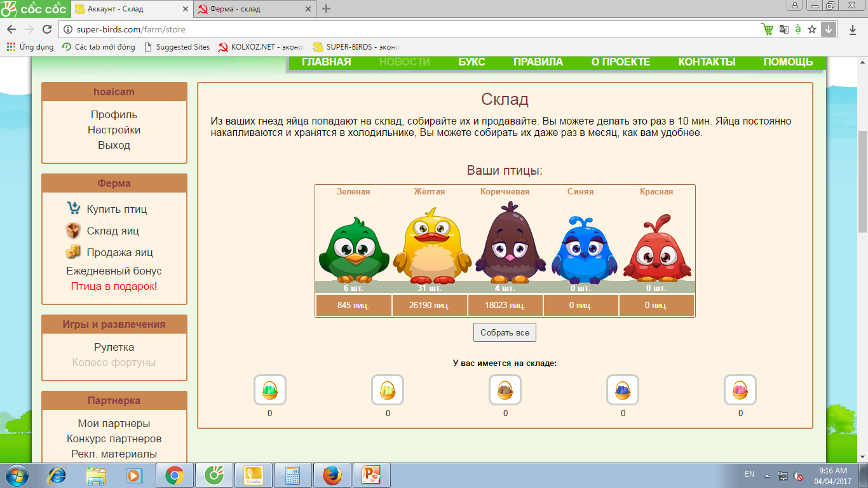Open О ПРОЕКТЕ in the site navigation

click(621, 62)
